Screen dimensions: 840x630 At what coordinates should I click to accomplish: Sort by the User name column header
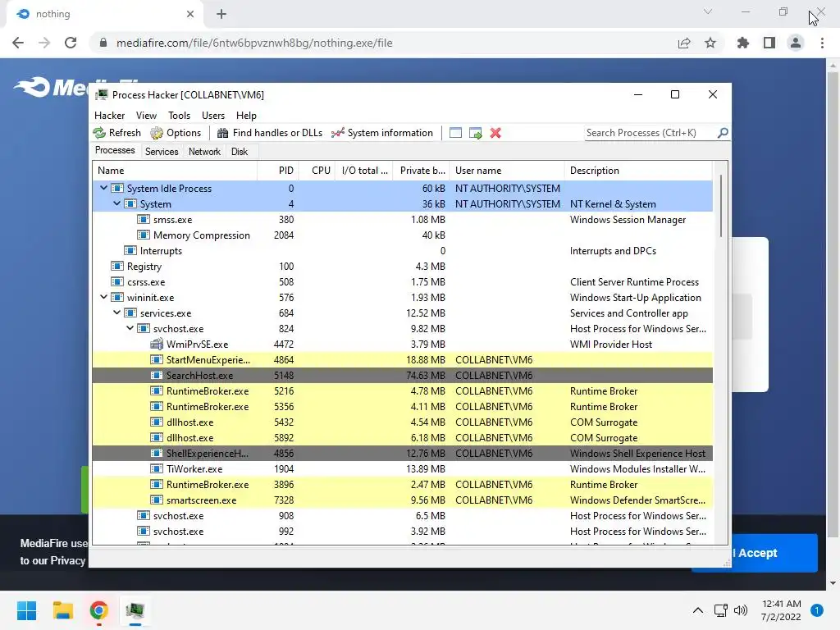(x=507, y=171)
